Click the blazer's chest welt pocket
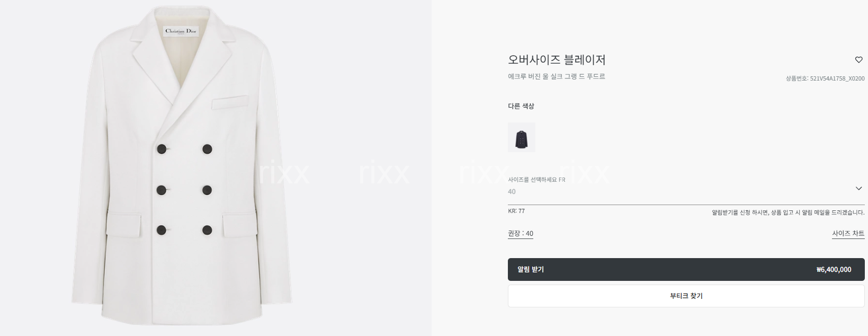The height and width of the screenshot is (336, 868). (230, 102)
